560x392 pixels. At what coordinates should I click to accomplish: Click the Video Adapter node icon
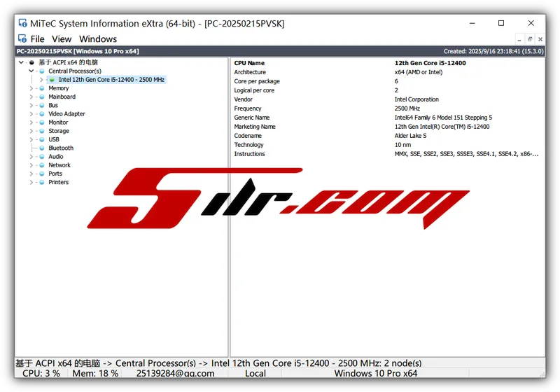tap(42, 114)
